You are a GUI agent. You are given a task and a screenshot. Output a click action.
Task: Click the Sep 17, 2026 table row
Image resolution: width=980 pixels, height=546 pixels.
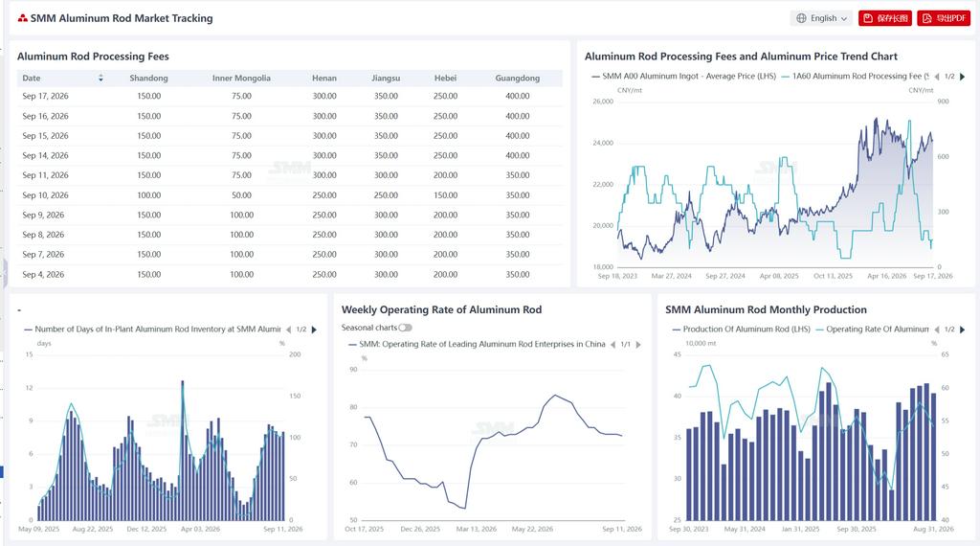(289, 97)
